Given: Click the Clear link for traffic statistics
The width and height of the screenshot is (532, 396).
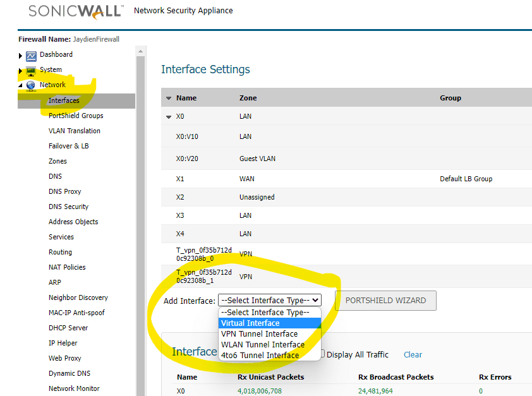Looking at the screenshot, I should 413,354.
